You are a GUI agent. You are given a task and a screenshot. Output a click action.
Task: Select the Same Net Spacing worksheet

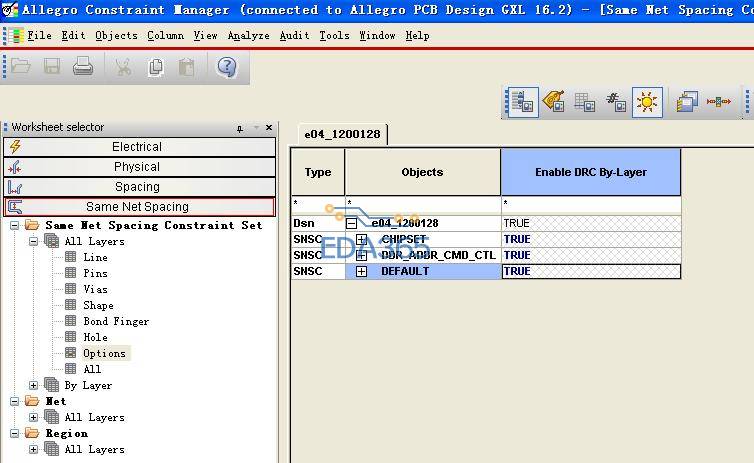coord(139,207)
